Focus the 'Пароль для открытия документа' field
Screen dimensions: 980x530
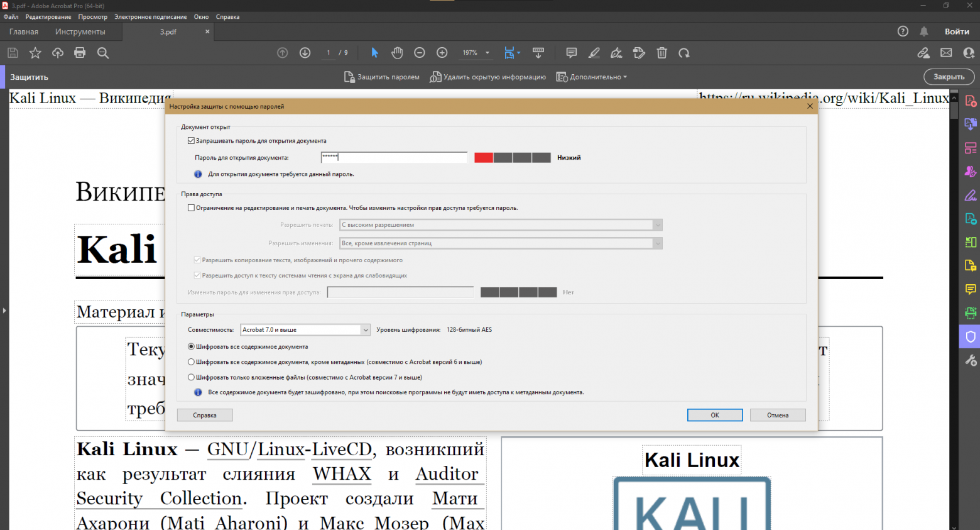point(394,158)
